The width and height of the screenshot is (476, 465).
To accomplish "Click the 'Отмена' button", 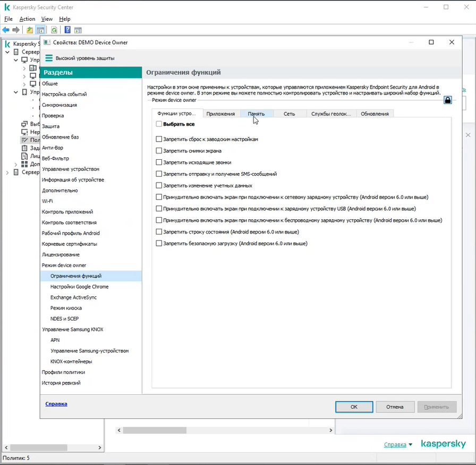I will pyautogui.click(x=395, y=407).
